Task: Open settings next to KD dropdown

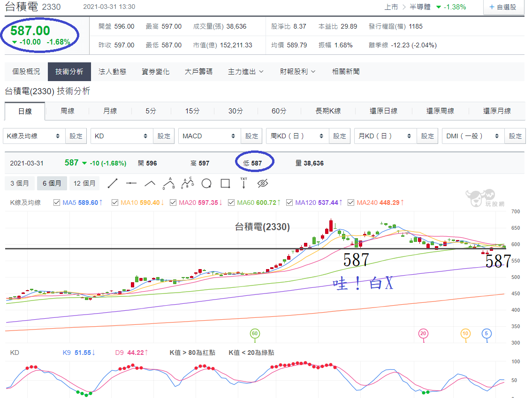Action: (x=164, y=136)
